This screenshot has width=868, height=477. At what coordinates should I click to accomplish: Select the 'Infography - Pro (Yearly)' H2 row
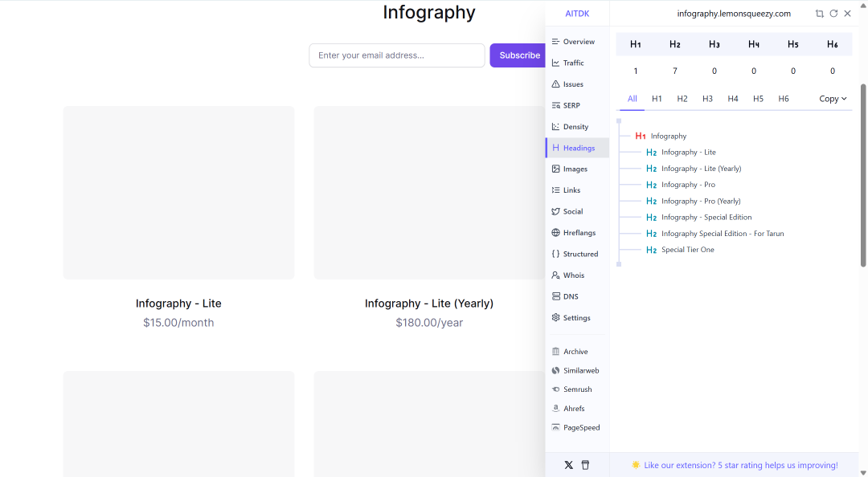tap(693, 201)
